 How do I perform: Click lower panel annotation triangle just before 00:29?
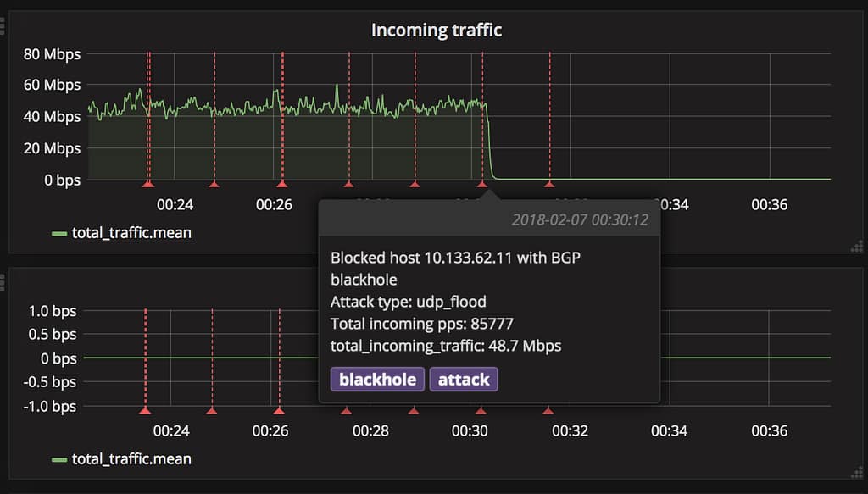[414, 410]
